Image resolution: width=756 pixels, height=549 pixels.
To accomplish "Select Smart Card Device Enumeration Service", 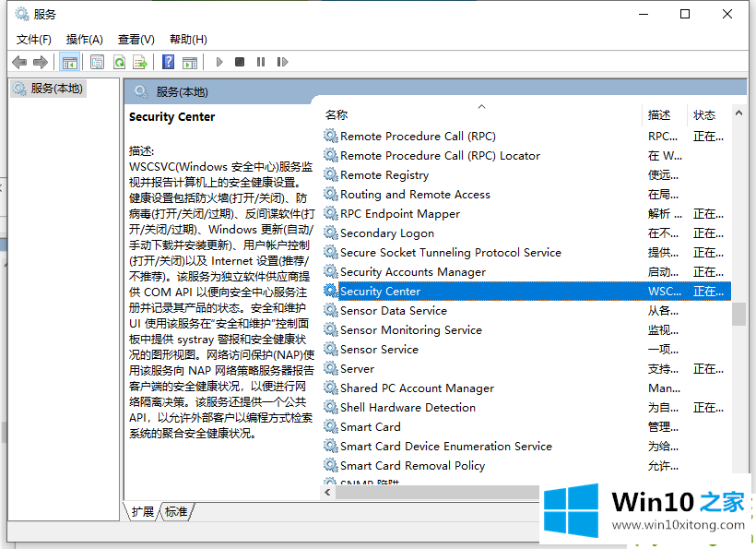I will 526,446.
